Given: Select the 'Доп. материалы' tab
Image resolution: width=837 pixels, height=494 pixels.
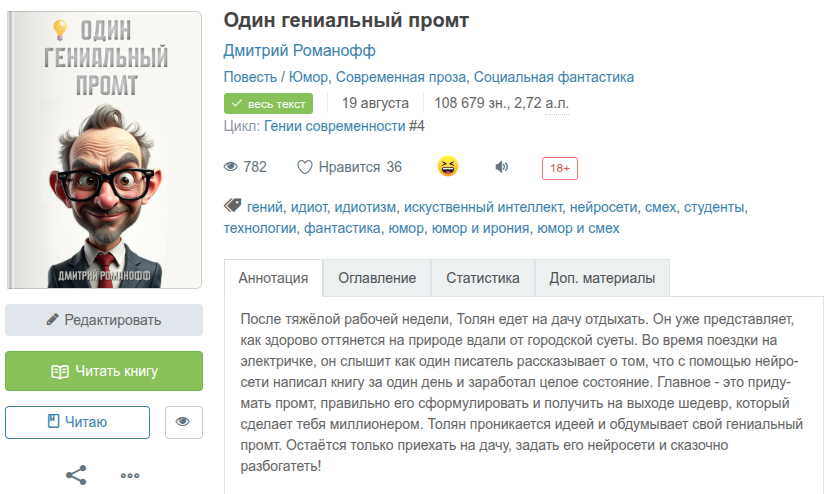Looking at the screenshot, I should coord(602,278).
